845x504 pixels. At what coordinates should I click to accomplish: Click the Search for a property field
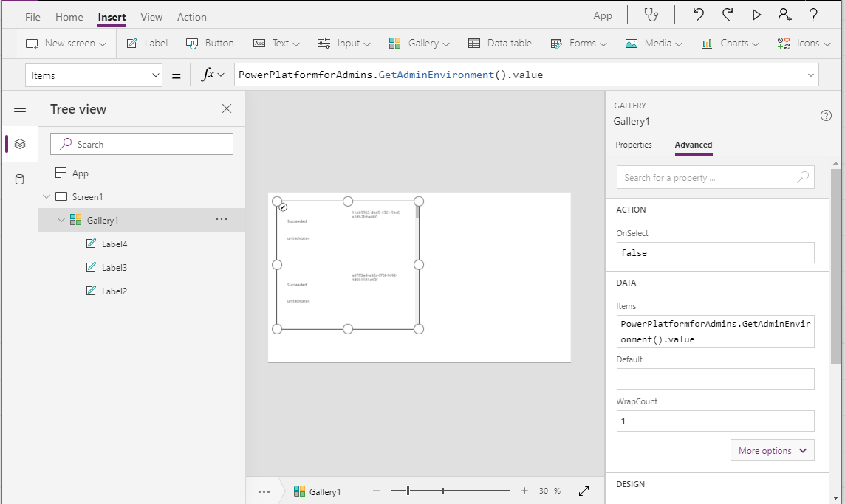pyautogui.click(x=715, y=177)
